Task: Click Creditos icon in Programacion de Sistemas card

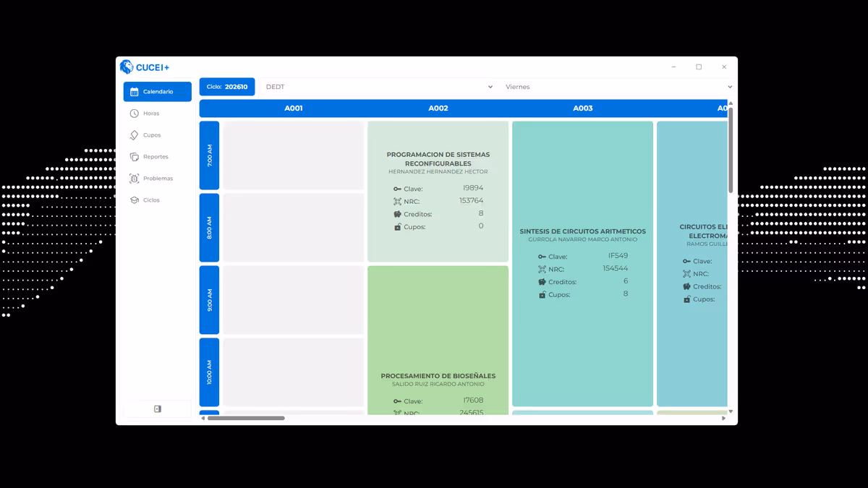Action: pyautogui.click(x=397, y=214)
